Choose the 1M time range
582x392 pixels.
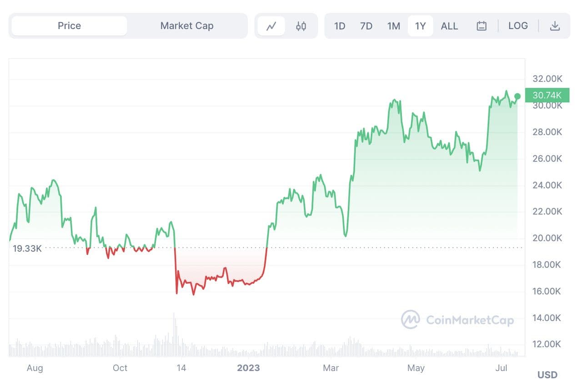coord(394,26)
